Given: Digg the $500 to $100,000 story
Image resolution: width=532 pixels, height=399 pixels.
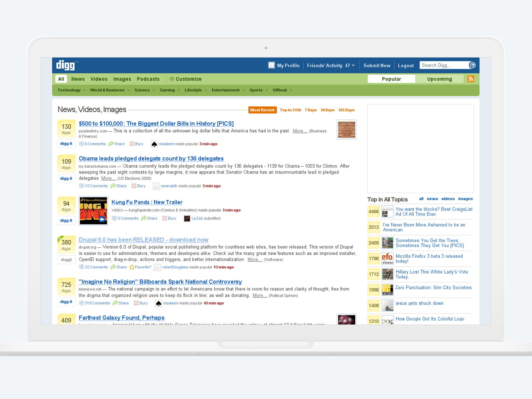Looking at the screenshot, I should pos(66,144).
